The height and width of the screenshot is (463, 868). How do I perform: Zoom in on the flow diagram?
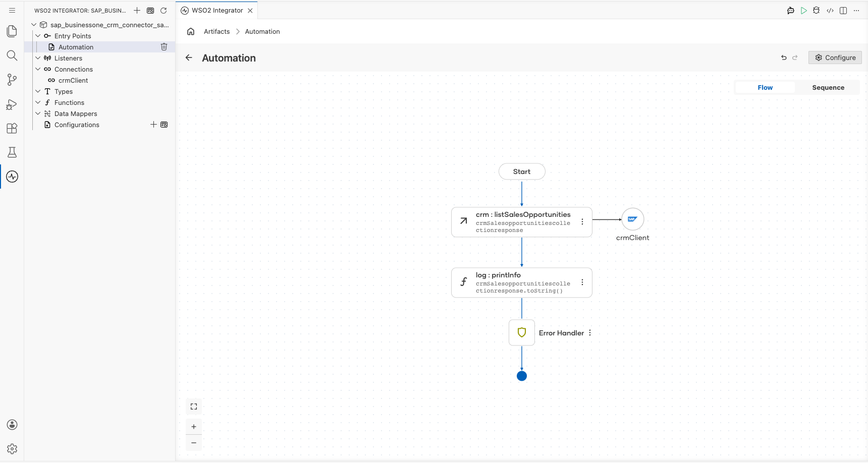pos(194,427)
